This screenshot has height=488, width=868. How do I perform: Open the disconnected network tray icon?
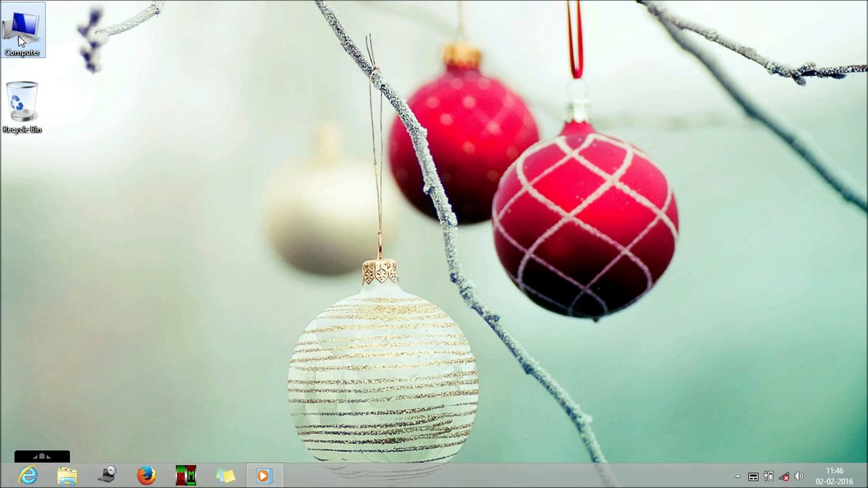(784, 476)
